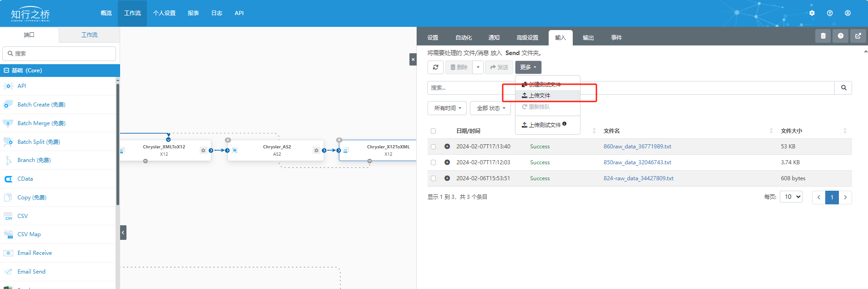Click the refresh icon button
868x289 pixels.
[435, 67]
